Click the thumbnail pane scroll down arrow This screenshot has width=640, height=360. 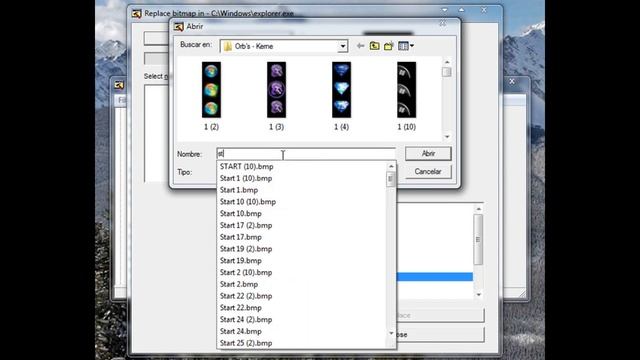[447, 137]
